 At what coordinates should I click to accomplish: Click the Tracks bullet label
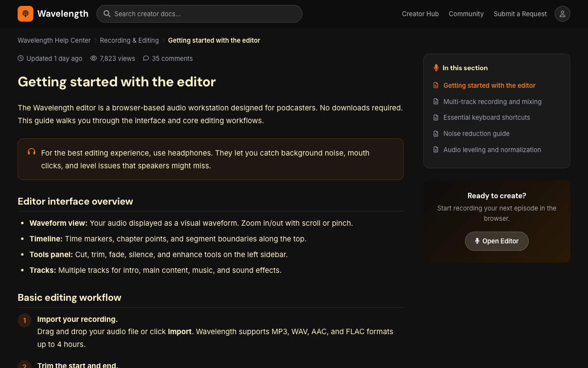tap(43, 270)
